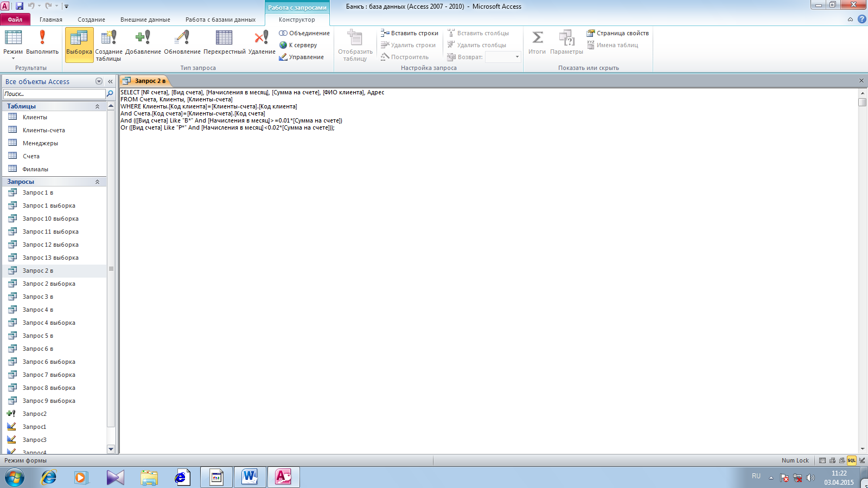Viewport: 868px width, 488px height.
Task: Choose Удаление delete query type
Action: (262, 43)
